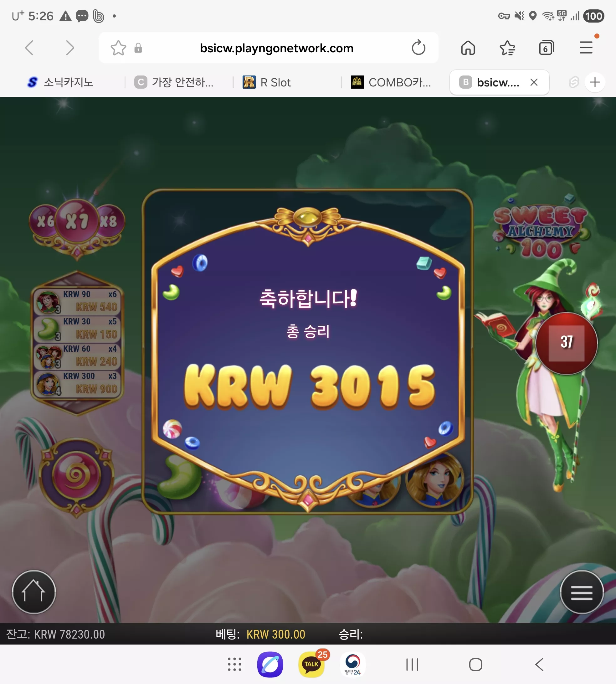Screen dimensions: 616x684
Task: Switch to the R Slot tab
Action: click(x=267, y=82)
